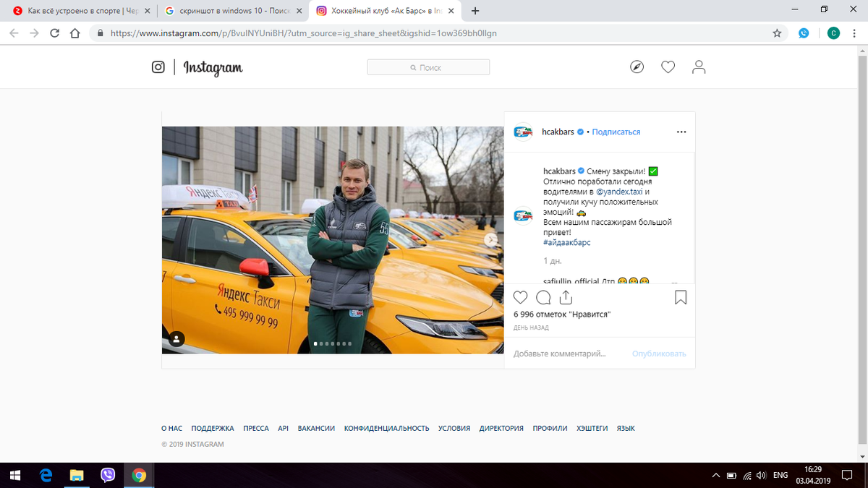
Task: Bookmark this page with star icon
Action: tap(777, 33)
